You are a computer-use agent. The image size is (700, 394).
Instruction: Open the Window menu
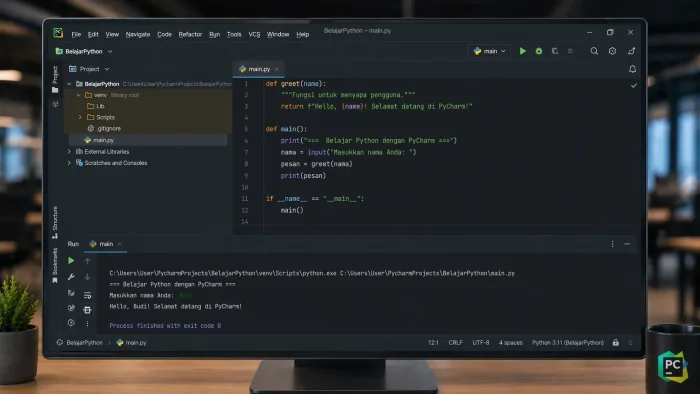tap(278, 34)
